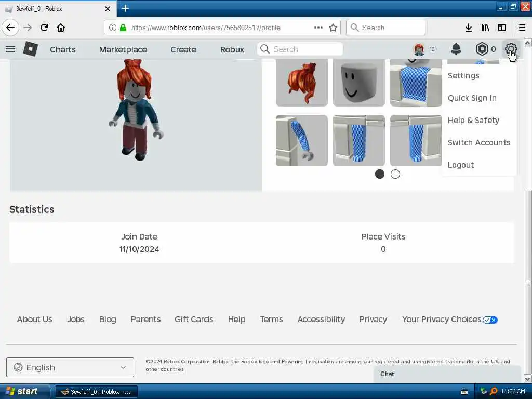Screen dimensions: 532x399
Task: Open the settings gear icon
Action: (x=511, y=49)
